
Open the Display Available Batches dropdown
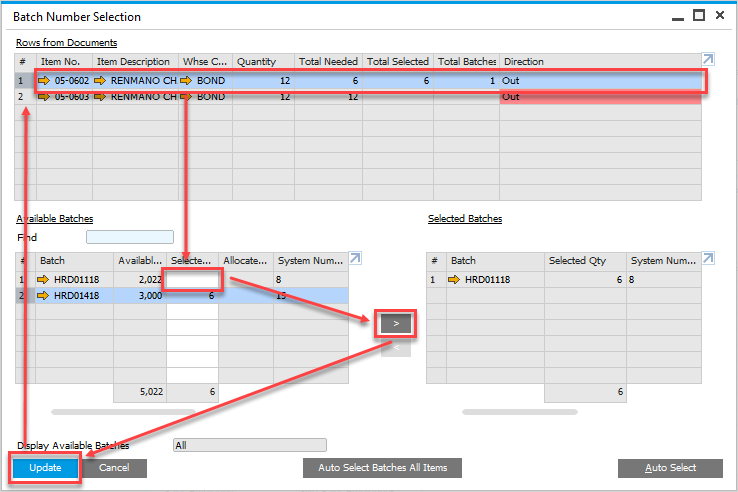pos(250,445)
